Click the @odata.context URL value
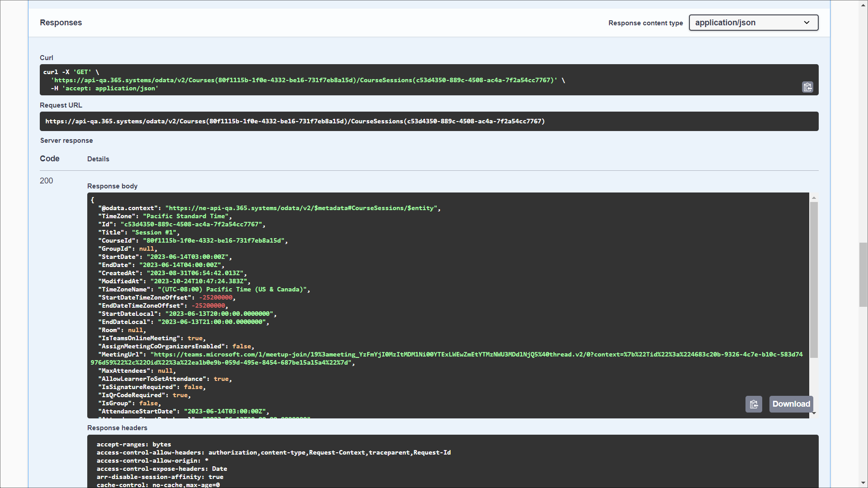The image size is (868, 488). [x=302, y=208]
